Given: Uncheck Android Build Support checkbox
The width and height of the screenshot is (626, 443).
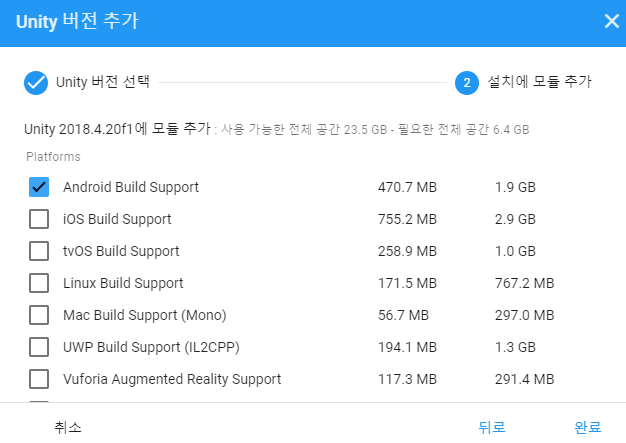Looking at the screenshot, I should (39, 187).
